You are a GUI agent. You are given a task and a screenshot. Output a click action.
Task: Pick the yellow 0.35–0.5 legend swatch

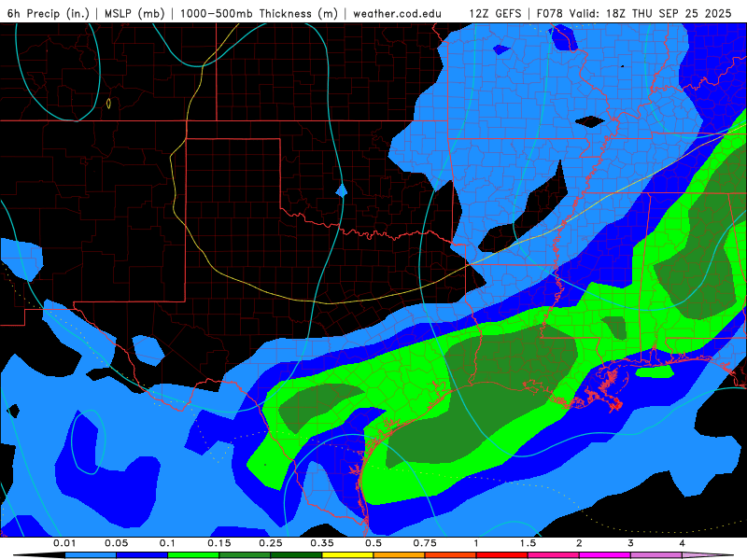pos(347,555)
